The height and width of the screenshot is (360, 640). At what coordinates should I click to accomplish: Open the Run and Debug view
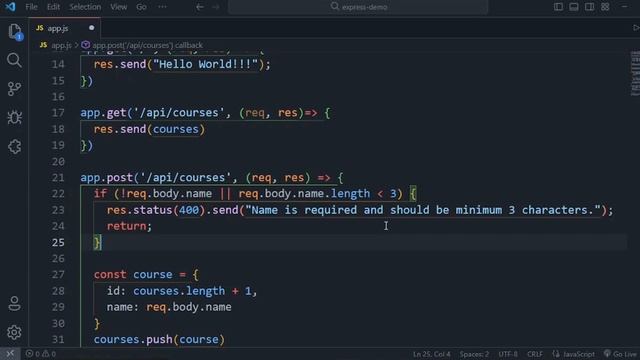[x=14, y=118]
